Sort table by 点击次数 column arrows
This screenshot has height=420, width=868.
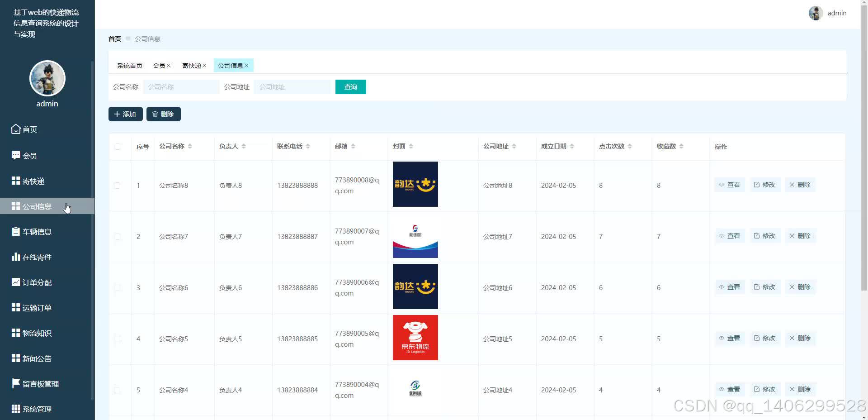point(630,146)
